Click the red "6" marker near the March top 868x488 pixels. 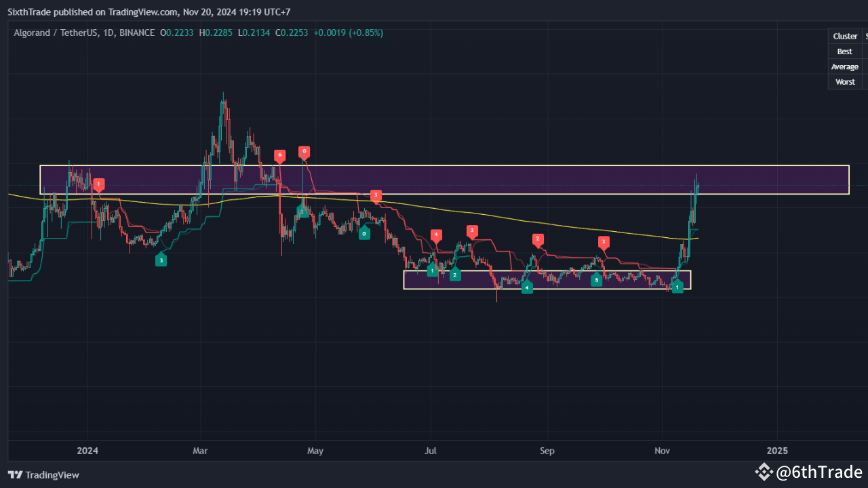coord(279,155)
